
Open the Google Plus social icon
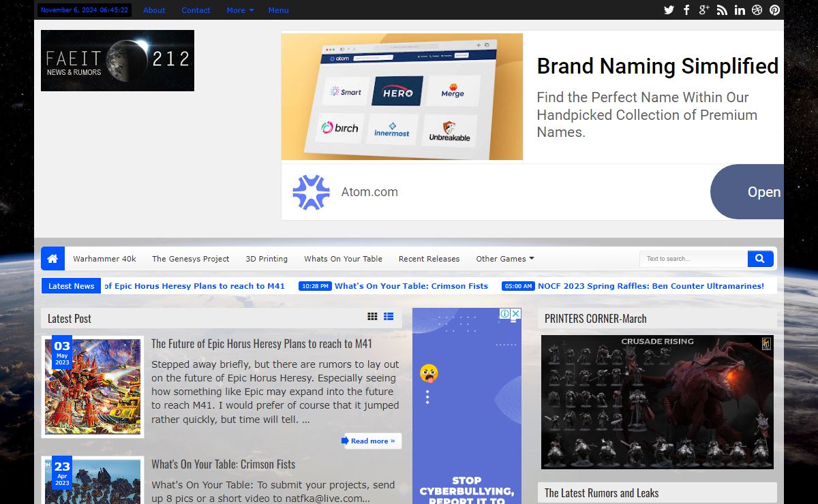coord(704,10)
